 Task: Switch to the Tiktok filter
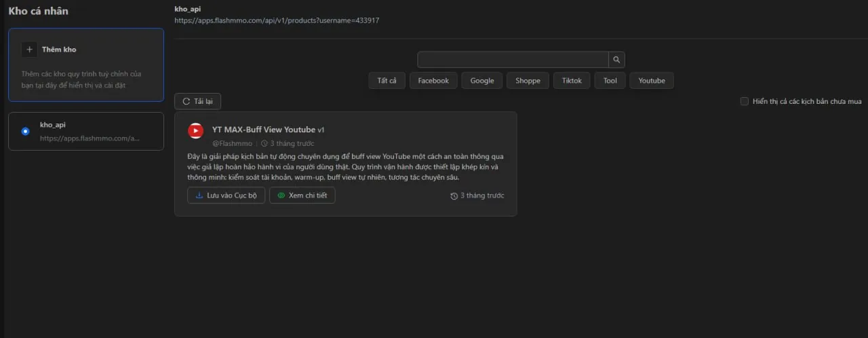(x=572, y=81)
